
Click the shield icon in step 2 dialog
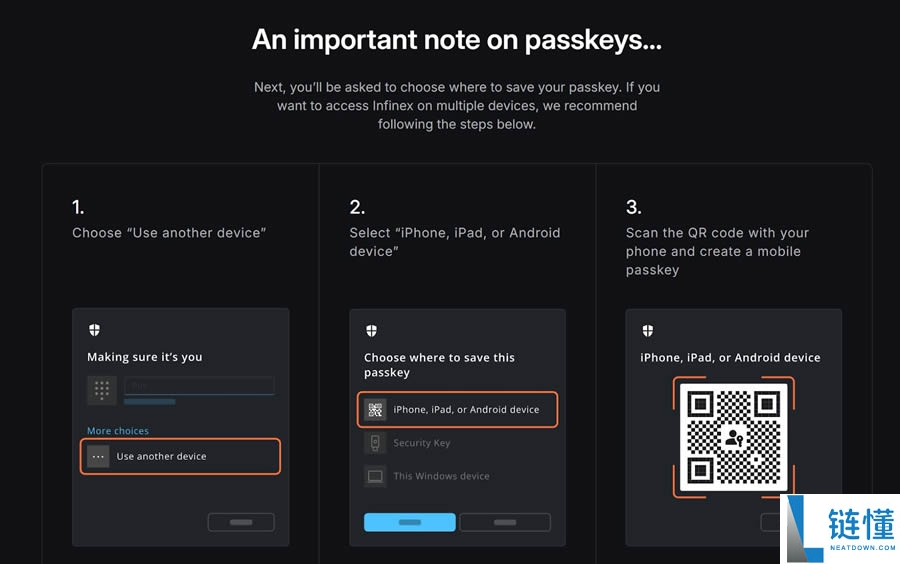(371, 330)
